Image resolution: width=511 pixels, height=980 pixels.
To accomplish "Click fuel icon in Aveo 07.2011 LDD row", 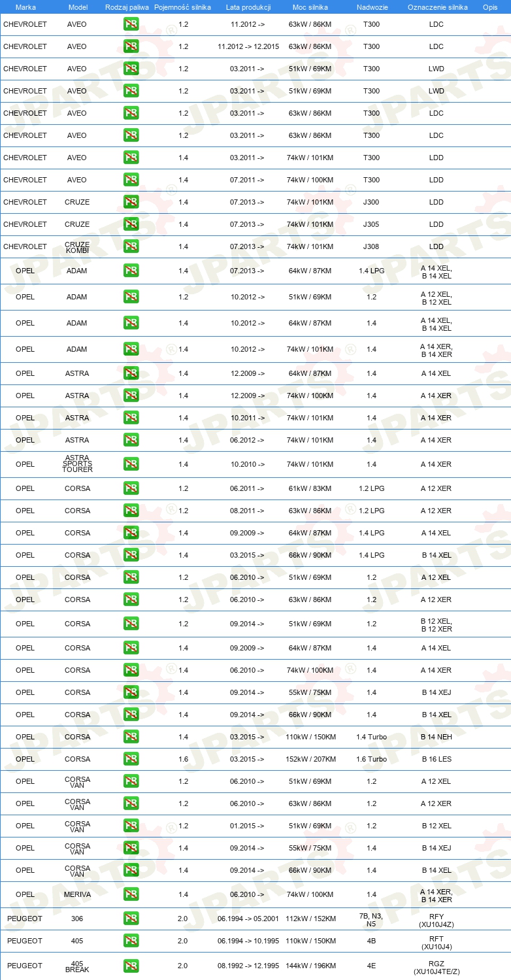I will click(x=131, y=180).
